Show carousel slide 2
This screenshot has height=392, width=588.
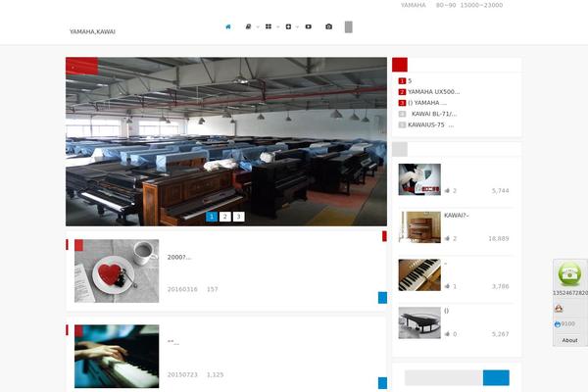pyautogui.click(x=225, y=217)
